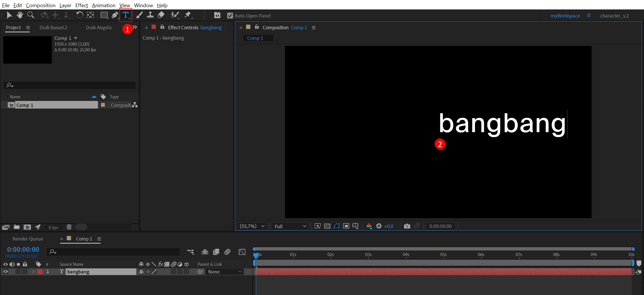Toggle Auto-Open Panel checkbox
The height and width of the screenshot is (295, 644).
(x=230, y=16)
